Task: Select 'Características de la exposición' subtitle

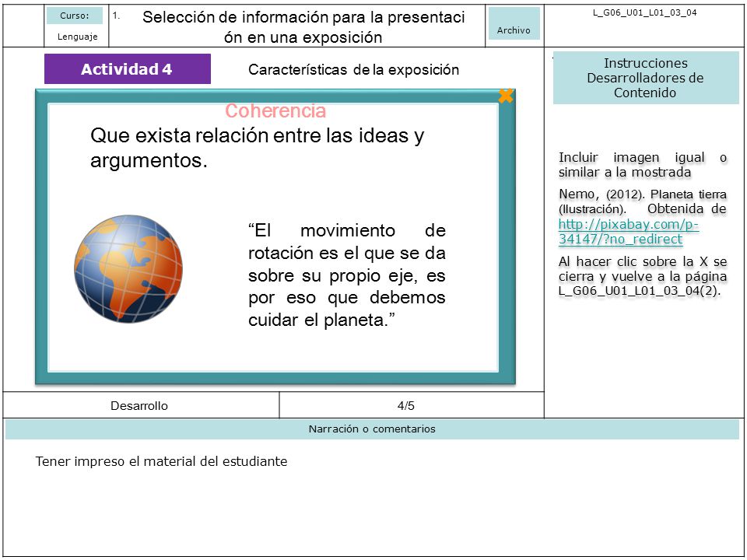Action: click(353, 70)
